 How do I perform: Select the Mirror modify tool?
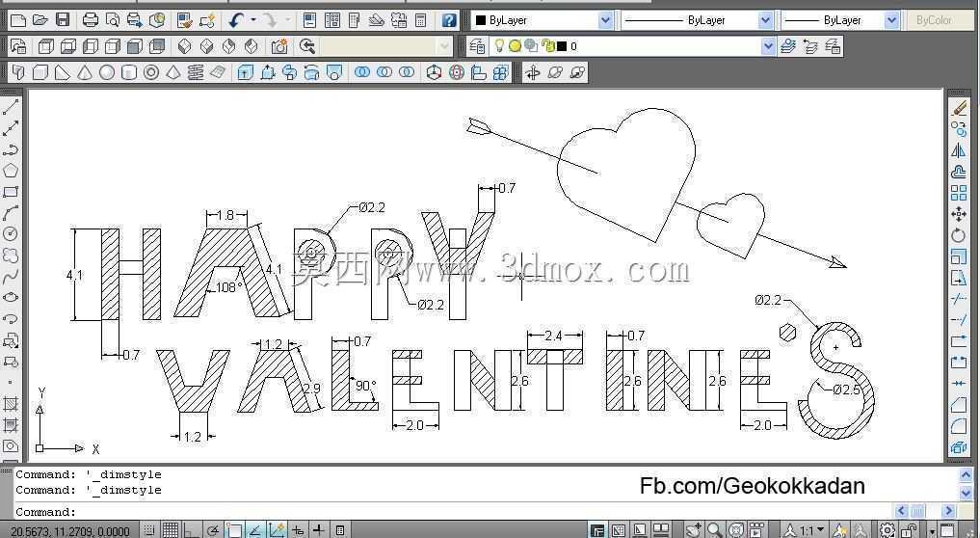pyautogui.click(x=959, y=150)
